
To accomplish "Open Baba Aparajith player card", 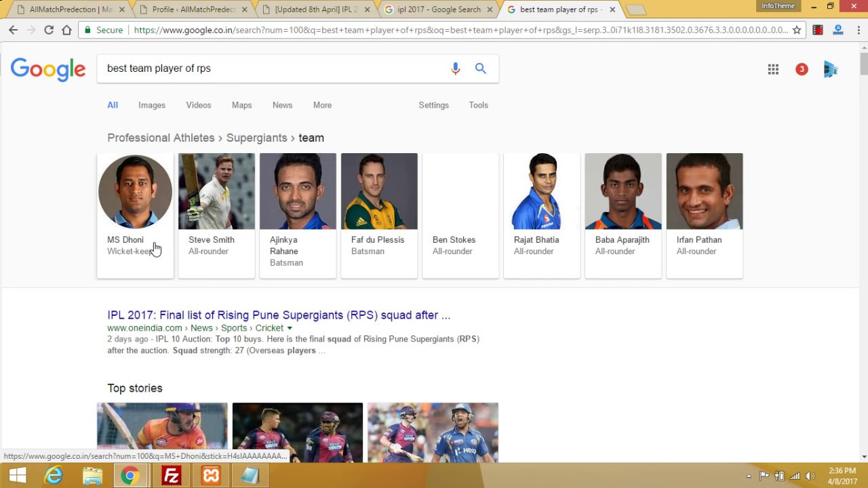I will pyautogui.click(x=623, y=216).
